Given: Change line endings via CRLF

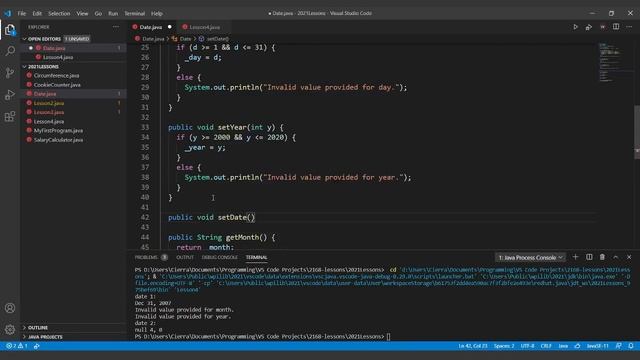Looking at the screenshot, I should point(546,346).
